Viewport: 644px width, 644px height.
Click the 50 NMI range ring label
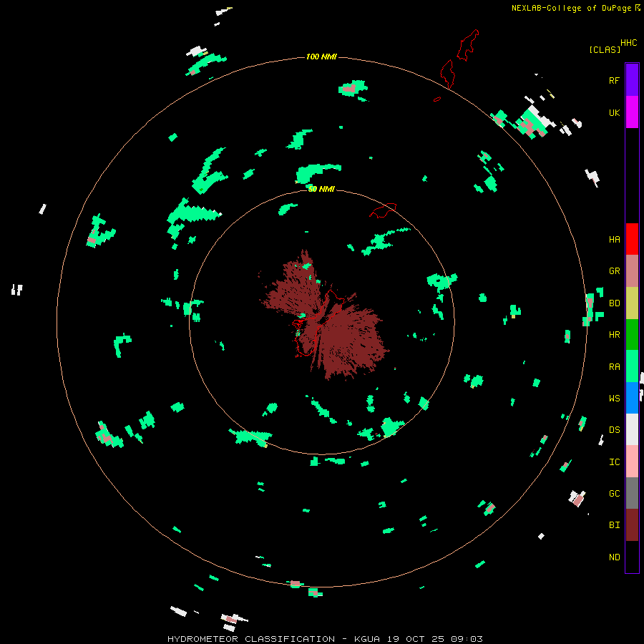coord(321,189)
